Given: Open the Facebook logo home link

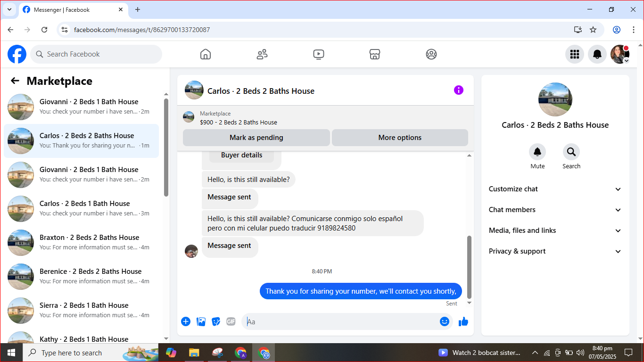Looking at the screenshot, I should [x=17, y=54].
